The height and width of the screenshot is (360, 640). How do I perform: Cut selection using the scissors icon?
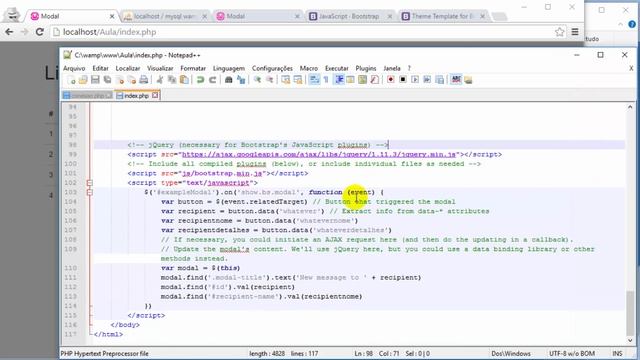click(x=160, y=80)
